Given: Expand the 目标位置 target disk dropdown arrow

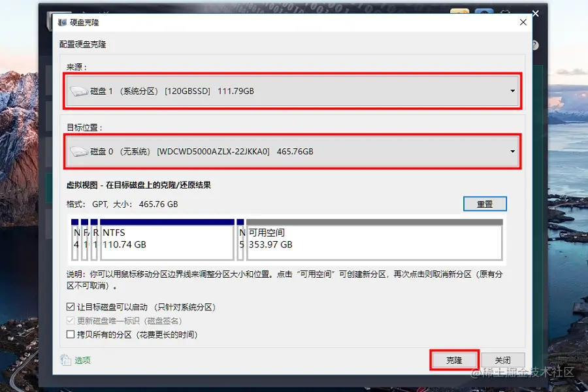Looking at the screenshot, I should pos(512,152).
